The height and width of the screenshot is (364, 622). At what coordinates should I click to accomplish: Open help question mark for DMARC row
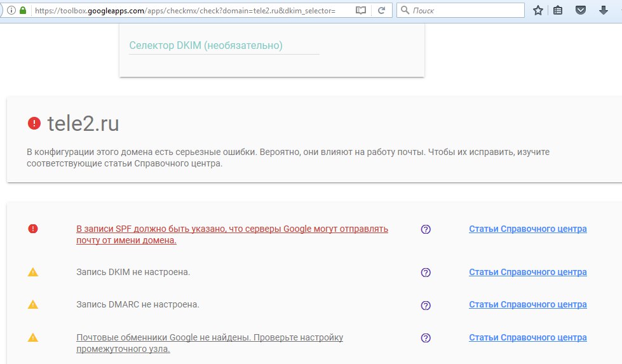pyautogui.click(x=426, y=306)
